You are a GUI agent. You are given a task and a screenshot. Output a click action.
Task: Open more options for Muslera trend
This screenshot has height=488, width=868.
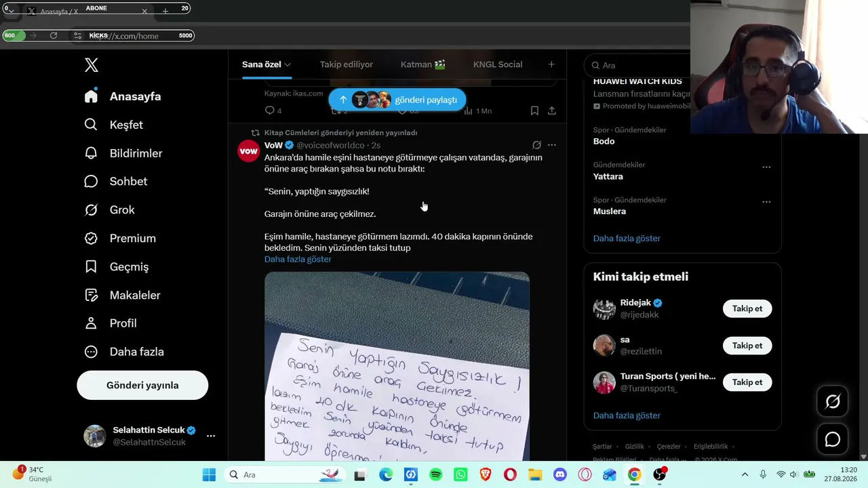tap(766, 202)
